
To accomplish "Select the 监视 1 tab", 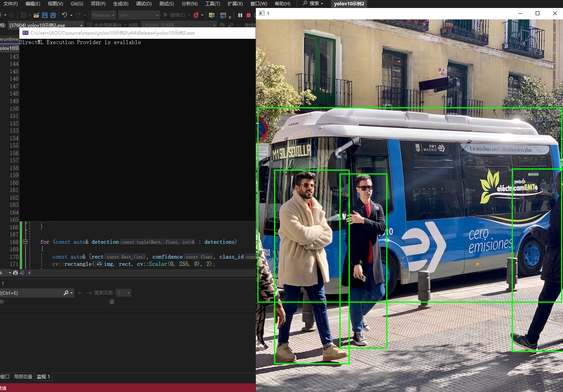I will click(x=43, y=376).
